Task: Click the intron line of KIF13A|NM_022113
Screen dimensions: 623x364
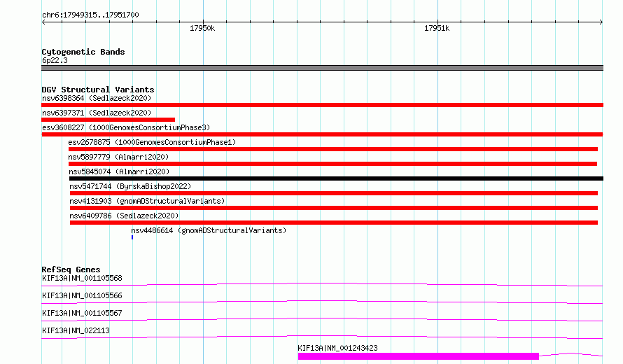Action: pyautogui.click(x=322, y=337)
